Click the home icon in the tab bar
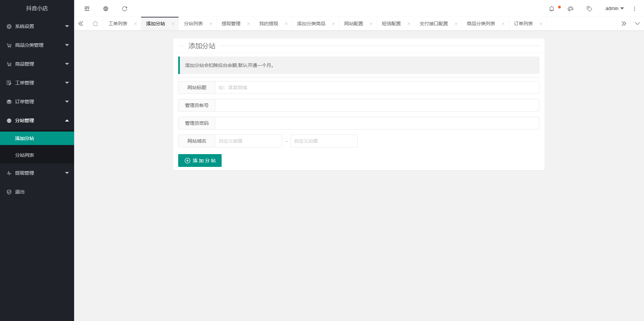This screenshot has height=321, width=644. pyautogui.click(x=95, y=23)
